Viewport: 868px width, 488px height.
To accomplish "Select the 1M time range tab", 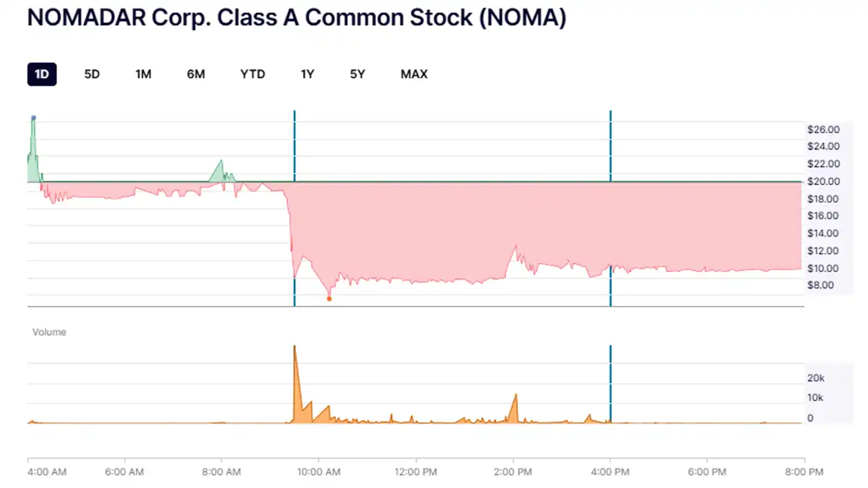I will (x=143, y=74).
